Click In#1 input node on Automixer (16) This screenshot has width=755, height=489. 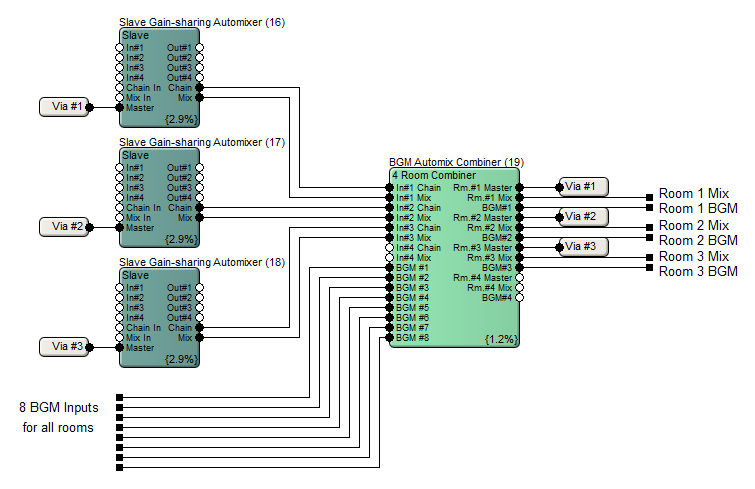pyautogui.click(x=119, y=48)
